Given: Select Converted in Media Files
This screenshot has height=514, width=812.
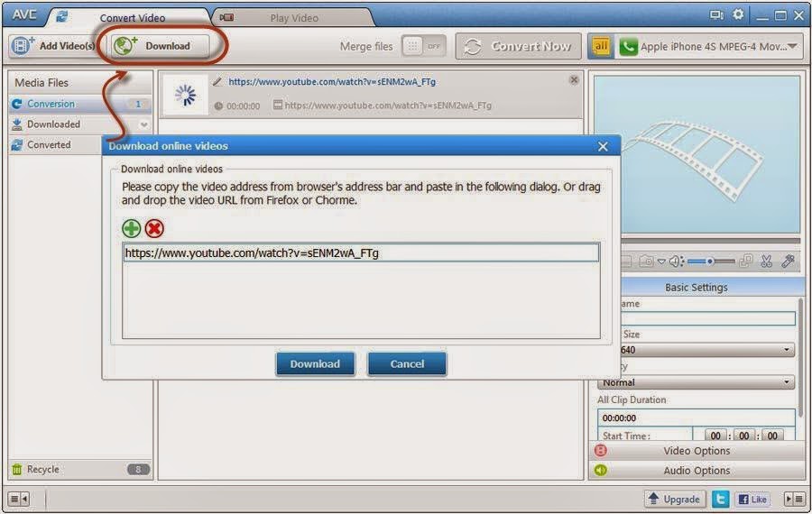Looking at the screenshot, I should click(x=56, y=145).
